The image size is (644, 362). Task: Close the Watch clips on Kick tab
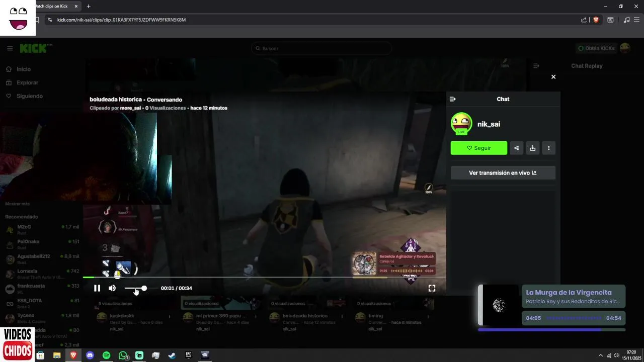tap(76, 6)
